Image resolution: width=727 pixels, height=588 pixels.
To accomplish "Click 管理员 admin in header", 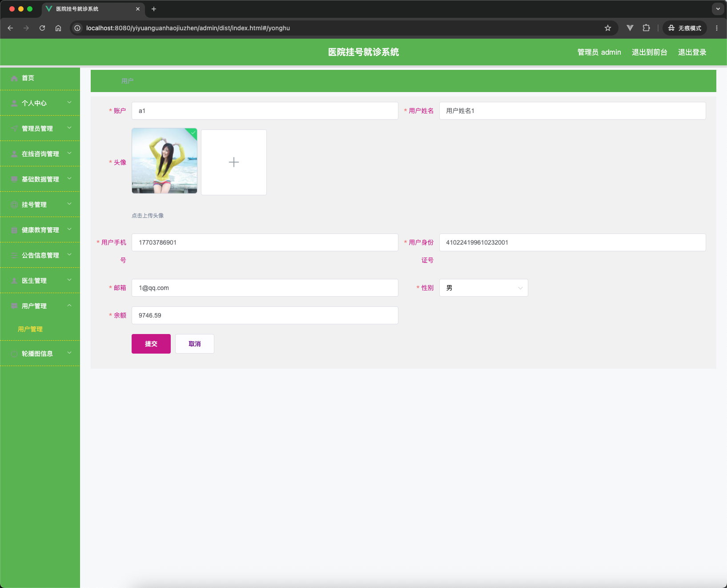I will coord(599,52).
